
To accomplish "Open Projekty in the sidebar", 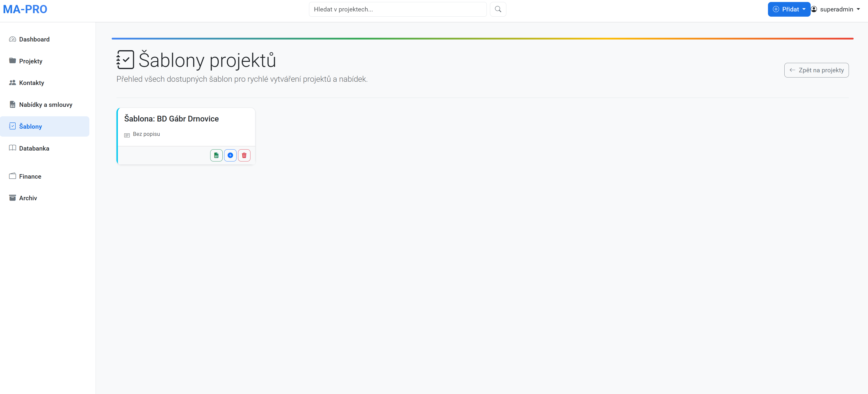I will click(31, 61).
